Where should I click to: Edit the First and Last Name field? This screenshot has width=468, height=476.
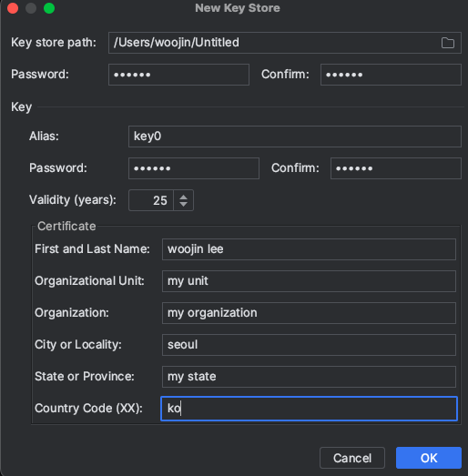tap(309, 249)
